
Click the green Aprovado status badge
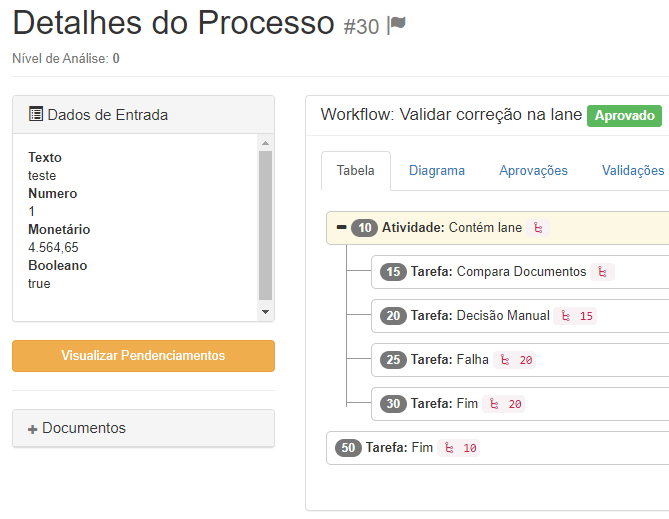coord(625,116)
